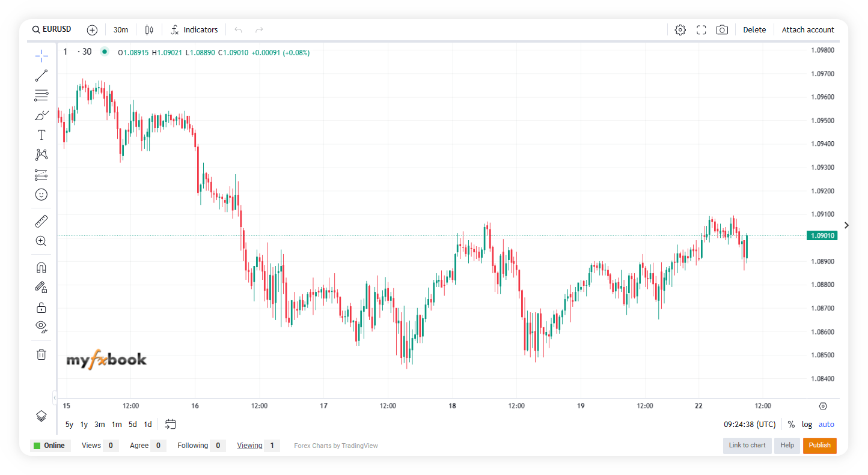This screenshot has height=475, width=868.
Task: Toggle the log scale option
Action: click(x=807, y=425)
